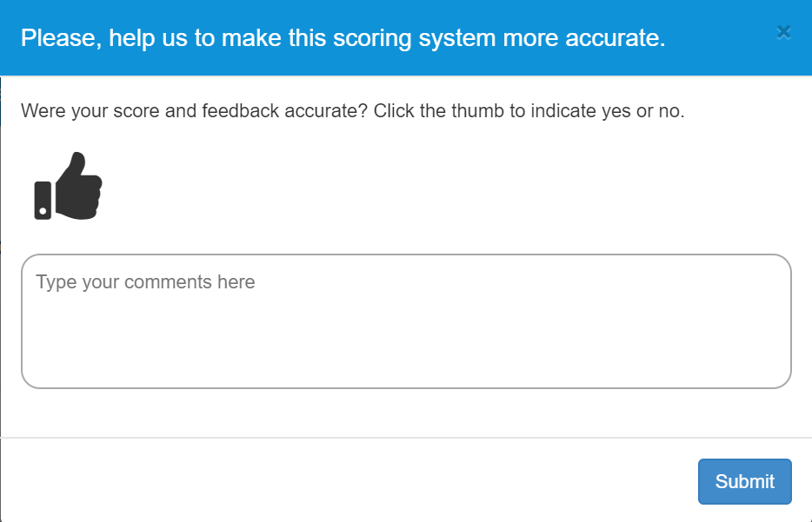Place cursor in the comments textarea
The width and height of the screenshot is (812, 522).
[406, 321]
